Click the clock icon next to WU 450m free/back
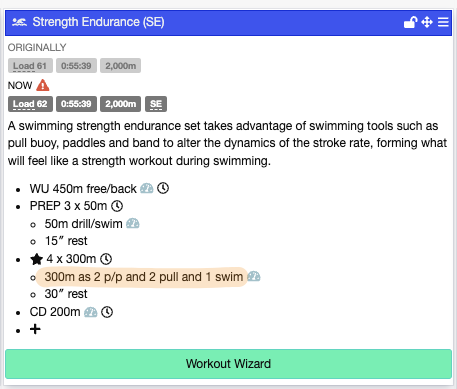Screen dimensions: 457x389 (163, 188)
